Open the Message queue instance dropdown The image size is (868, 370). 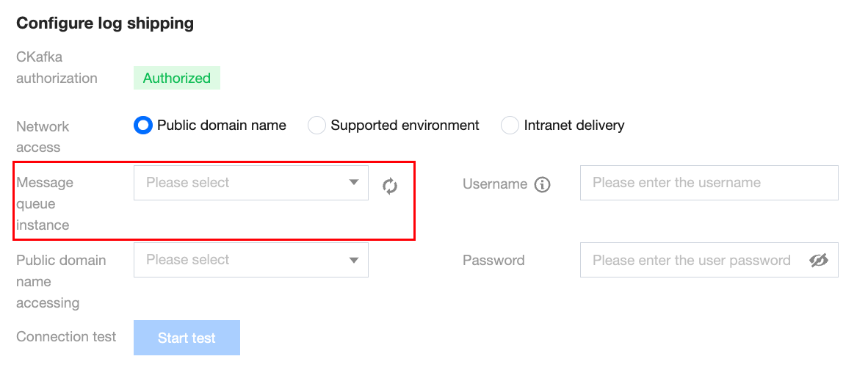(x=242, y=183)
